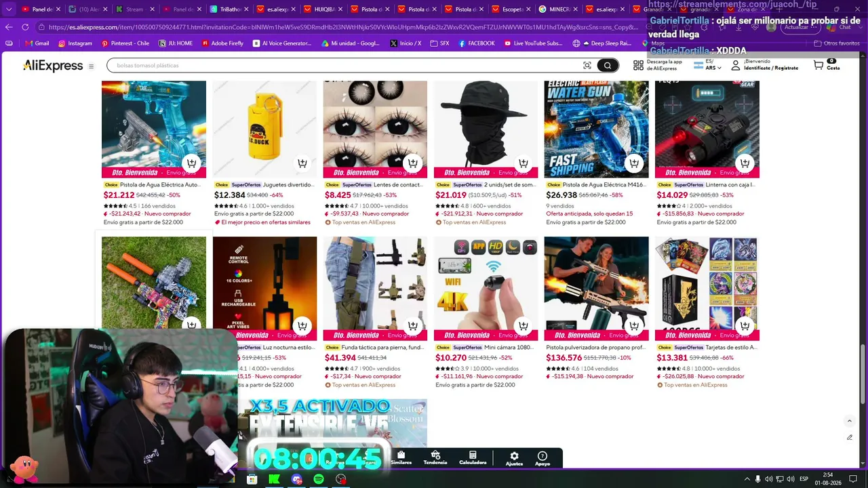Add the contact lenses product to cart
Image resolution: width=868 pixels, height=488 pixels.
[413, 163]
